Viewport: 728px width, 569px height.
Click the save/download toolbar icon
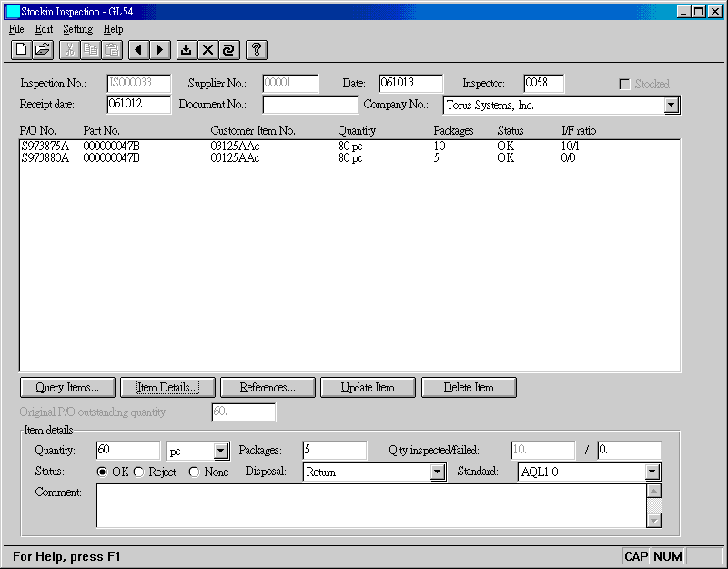point(186,50)
